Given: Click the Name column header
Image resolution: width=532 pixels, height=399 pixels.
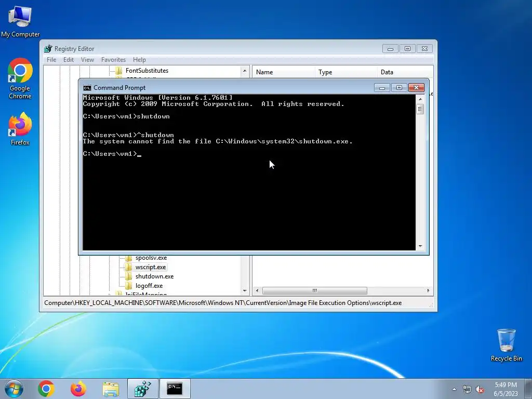Looking at the screenshot, I should pos(284,72).
